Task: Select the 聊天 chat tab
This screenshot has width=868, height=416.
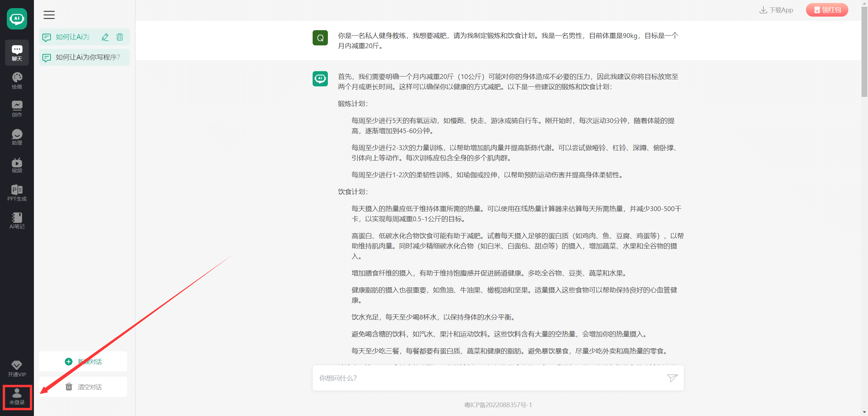Action: tap(17, 53)
